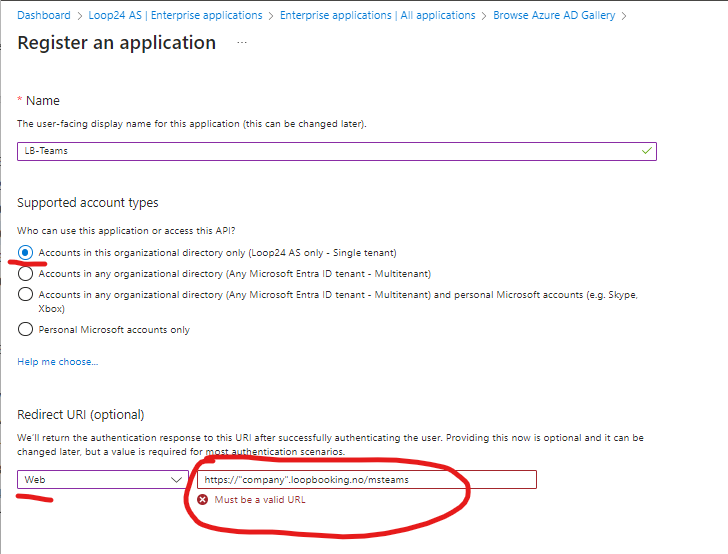Expand the platform dropdown with its arrow

176,480
